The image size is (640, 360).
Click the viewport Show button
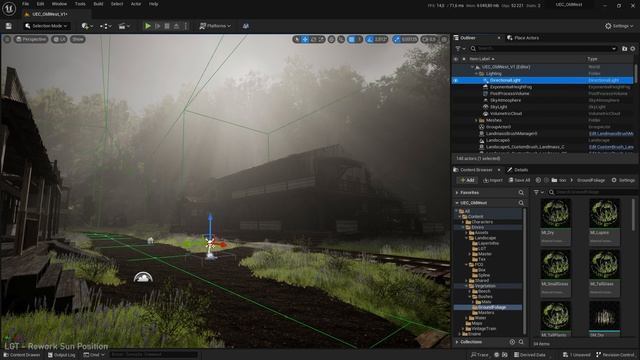click(78, 39)
